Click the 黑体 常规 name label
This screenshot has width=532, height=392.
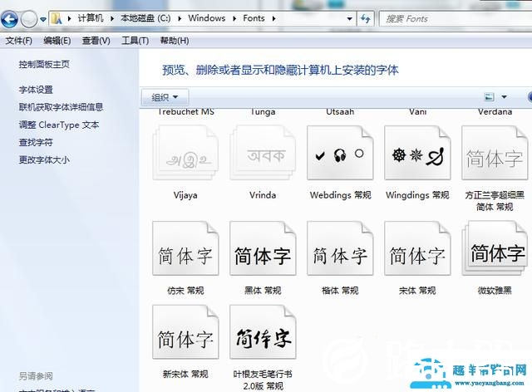tap(263, 291)
